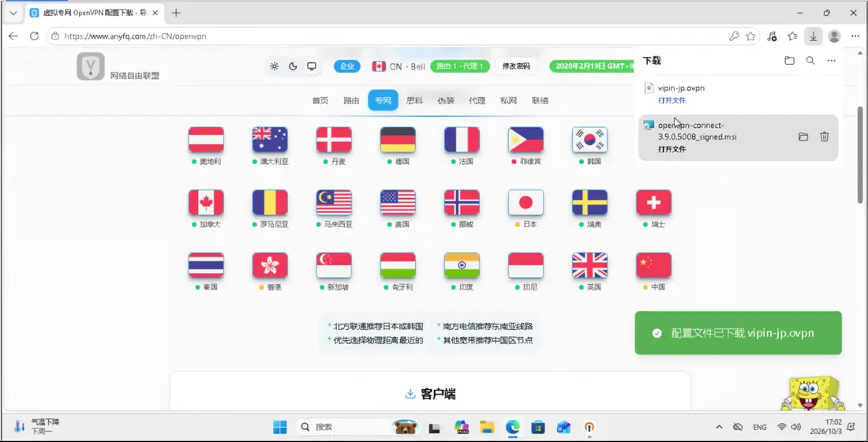868x442 pixels.
Task: Open the OpenVPN Connect taskbar icon
Action: (589, 427)
